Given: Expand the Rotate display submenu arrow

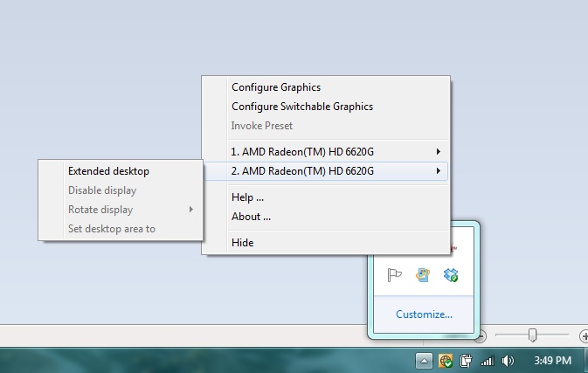Looking at the screenshot, I should click(x=190, y=209).
